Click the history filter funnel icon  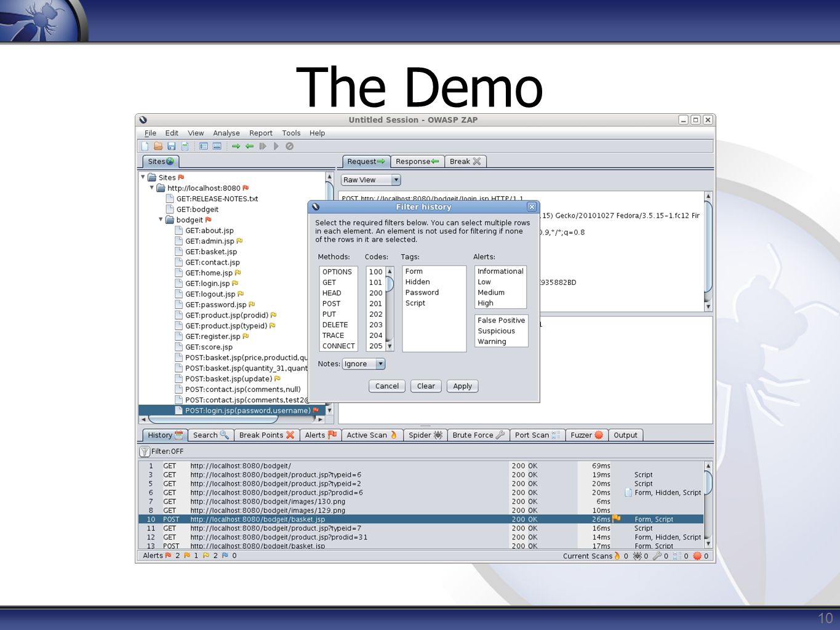click(145, 452)
